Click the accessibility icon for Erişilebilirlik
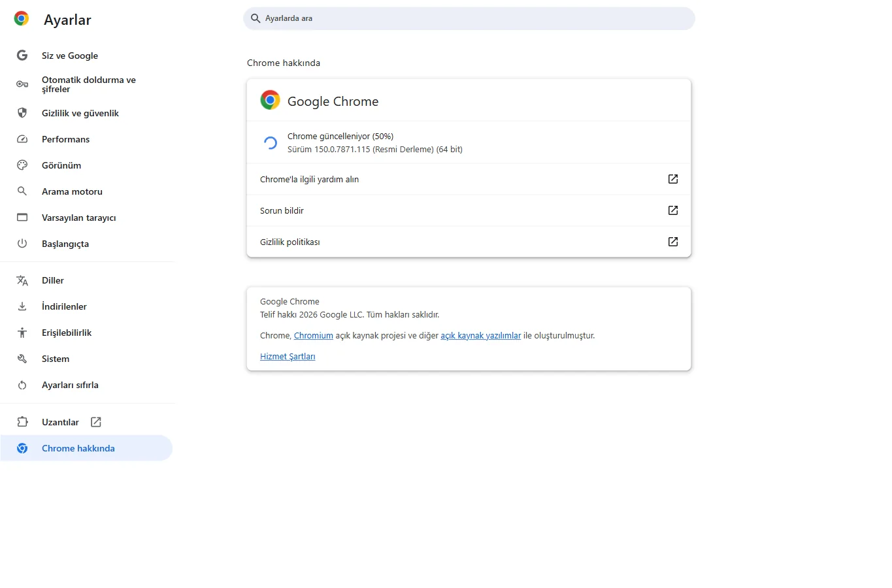892x588 pixels. point(22,333)
